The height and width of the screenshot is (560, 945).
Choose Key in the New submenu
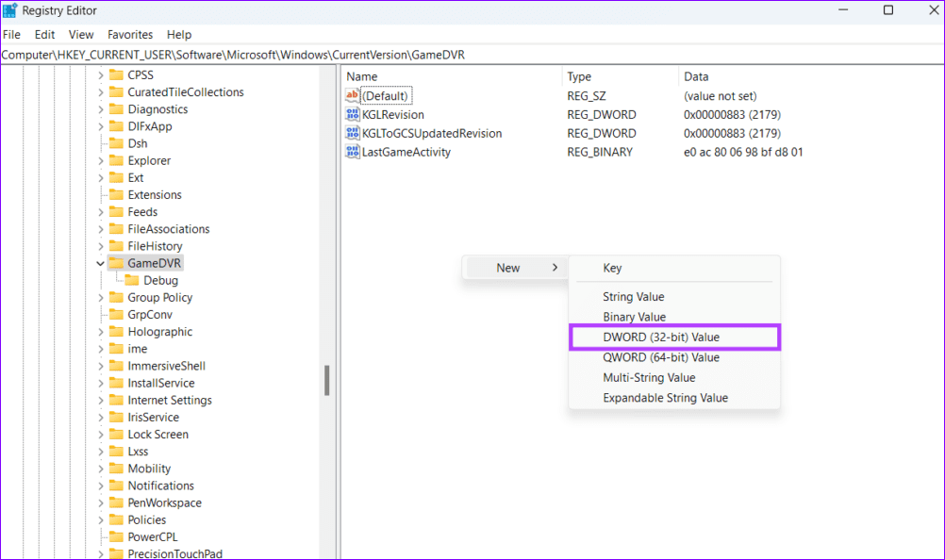pyautogui.click(x=613, y=269)
